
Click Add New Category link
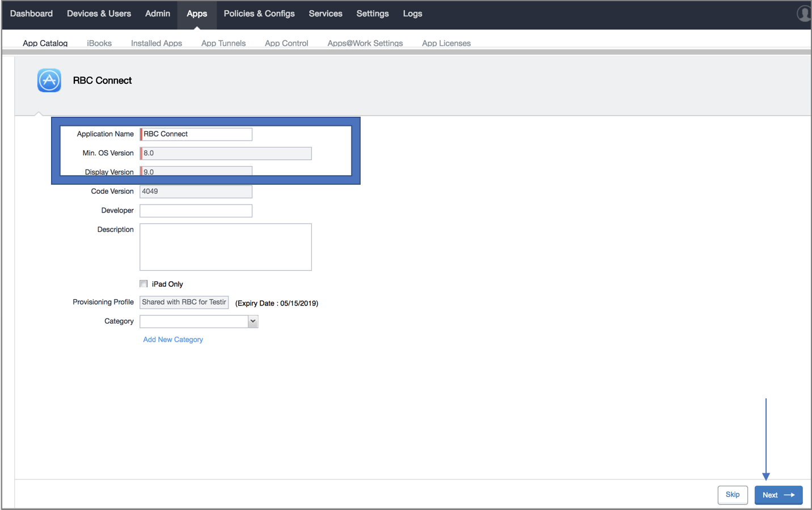click(x=173, y=339)
